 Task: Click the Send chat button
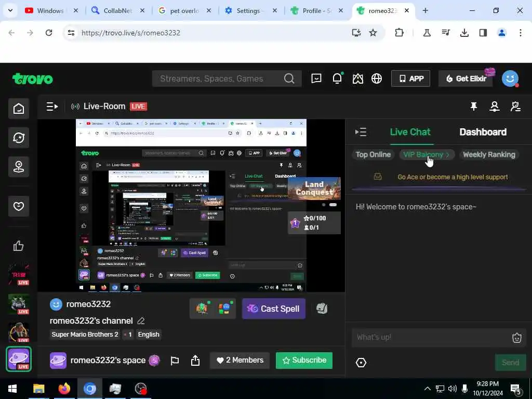click(510, 363)
